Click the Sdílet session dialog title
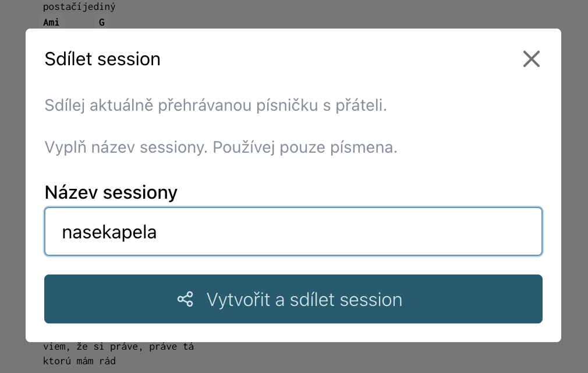The width and height of the screenshot is (588, 373). tap(102, 59)
